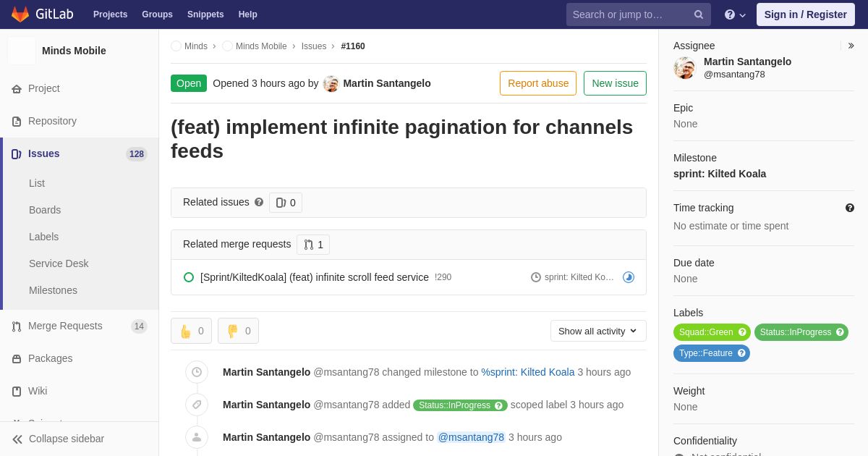Open the Groups menu in top bar

(x=157, y=14)
